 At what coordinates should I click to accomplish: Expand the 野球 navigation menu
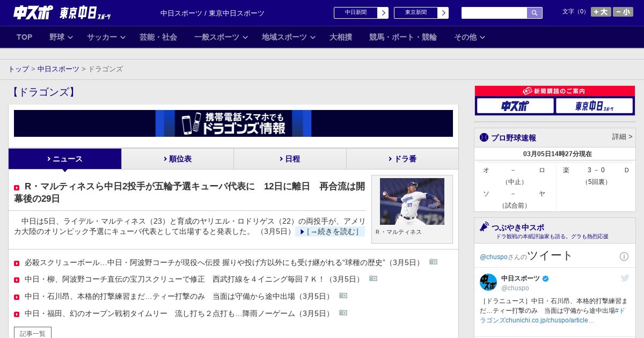coord(62,37)
